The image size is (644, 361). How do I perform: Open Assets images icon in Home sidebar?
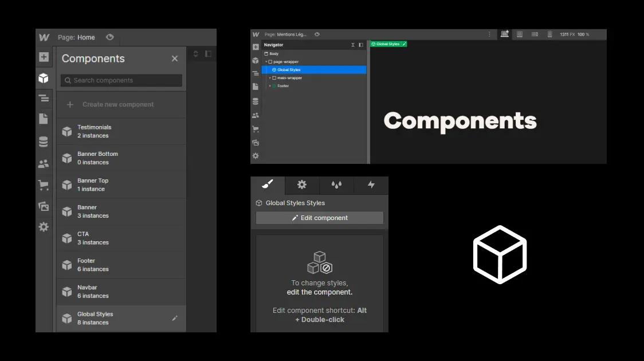[44, 206]
